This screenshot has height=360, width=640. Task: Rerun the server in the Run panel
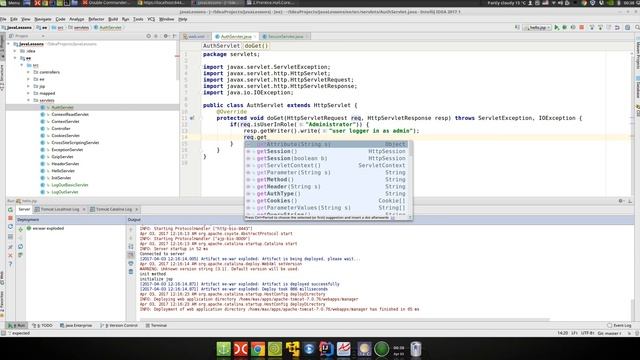tap(10, 210)
